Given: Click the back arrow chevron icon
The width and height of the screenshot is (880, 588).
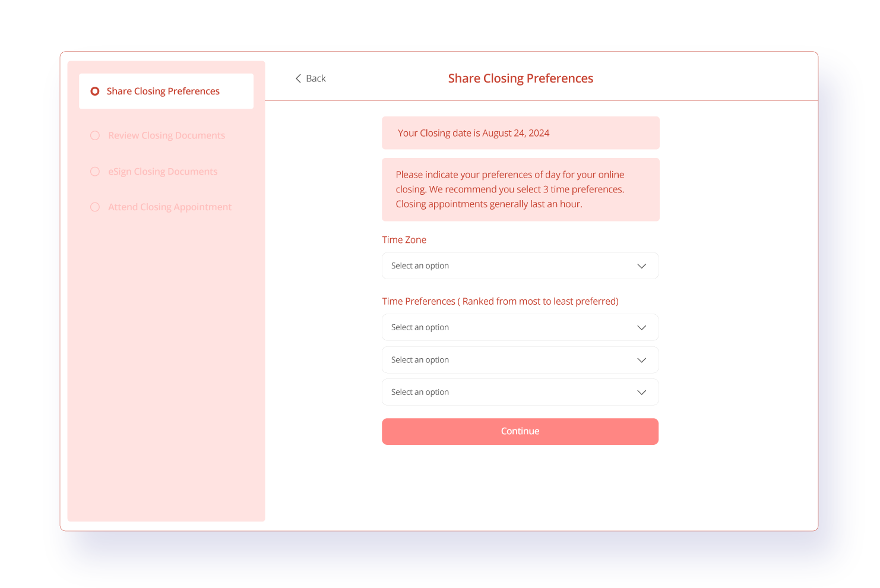Looking at the screenshot, I should (x=298, y=78).
